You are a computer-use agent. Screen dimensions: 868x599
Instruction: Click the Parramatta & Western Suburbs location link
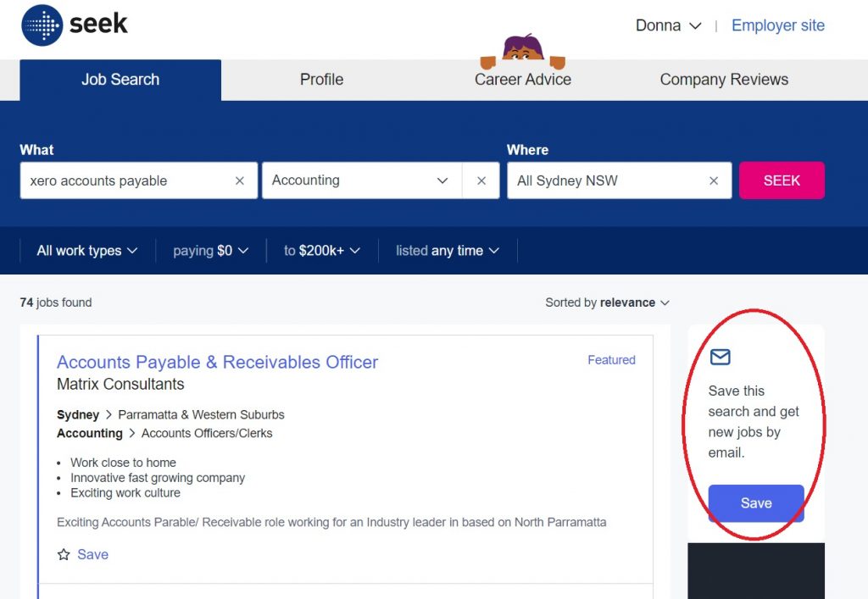tap(201, 415)
